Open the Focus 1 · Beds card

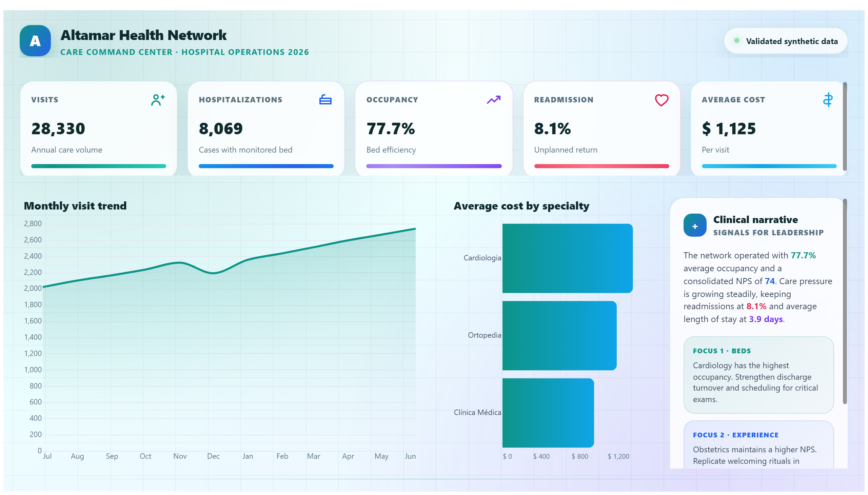click(758, 375)
